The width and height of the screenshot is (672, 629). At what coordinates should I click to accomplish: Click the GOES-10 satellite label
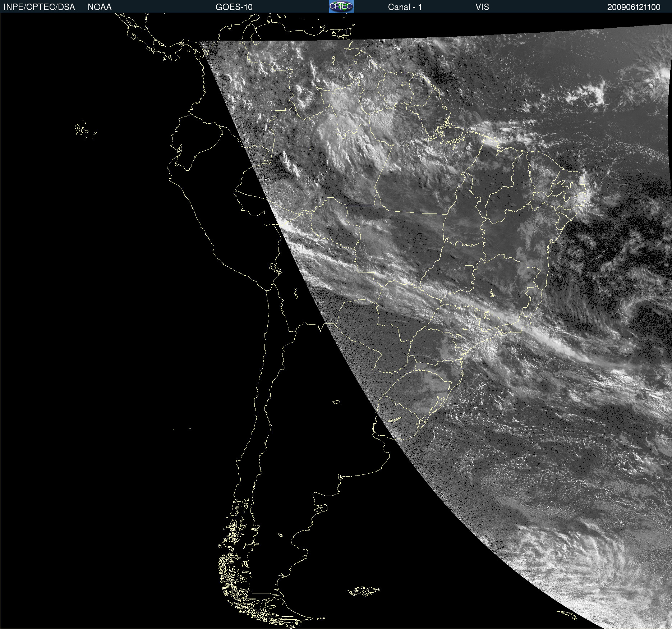point(234,7)
